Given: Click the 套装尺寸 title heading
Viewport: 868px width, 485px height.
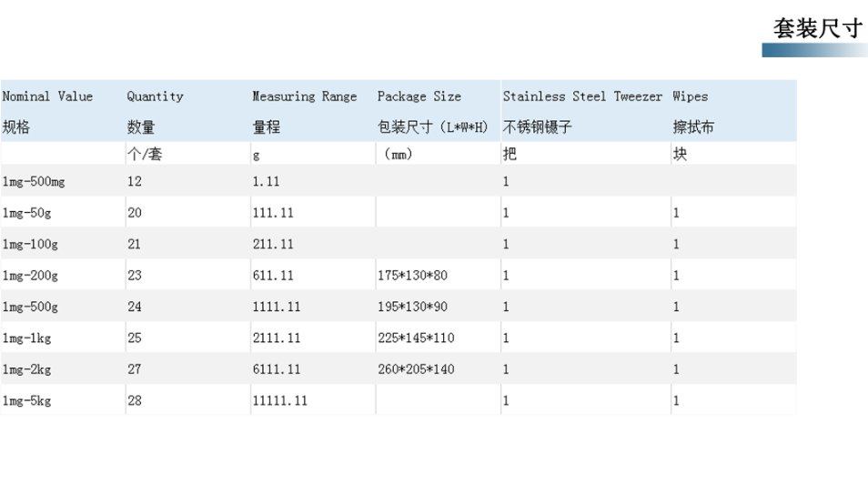Looking at the screenshot, I should 816,28.
